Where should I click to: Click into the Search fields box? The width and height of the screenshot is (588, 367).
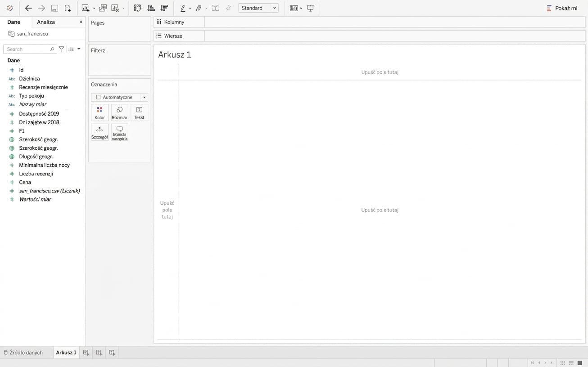point(30,49)
